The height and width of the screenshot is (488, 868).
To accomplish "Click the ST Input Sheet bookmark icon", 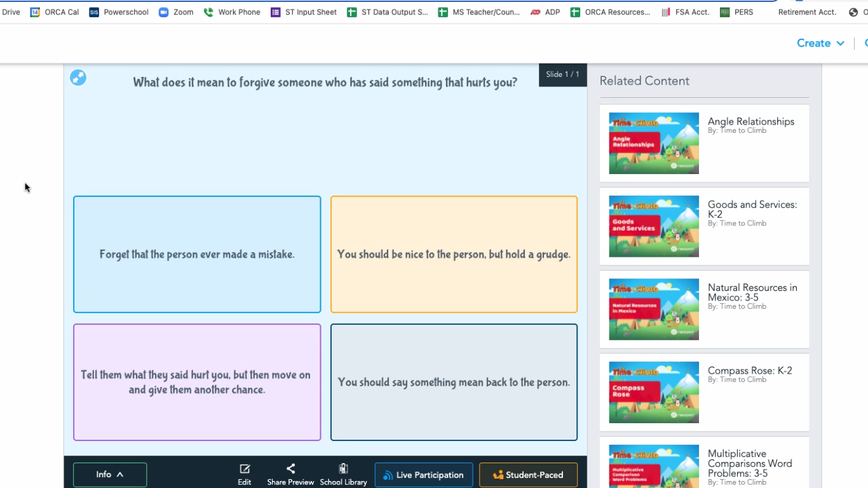I will (x=275, y=12).
